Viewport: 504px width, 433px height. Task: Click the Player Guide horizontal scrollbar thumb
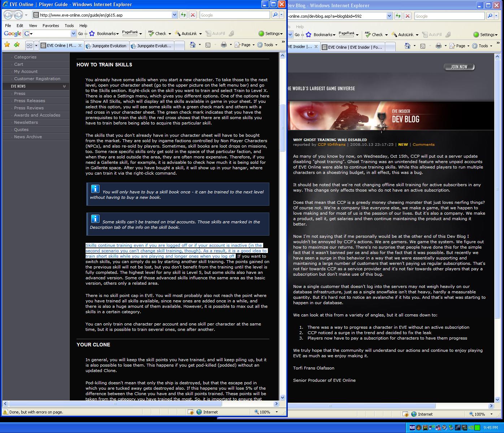tap(115, 404)
